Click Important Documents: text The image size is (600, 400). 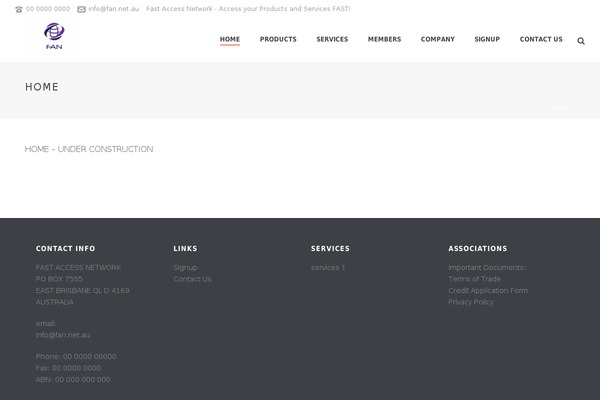tap(487, 268)
